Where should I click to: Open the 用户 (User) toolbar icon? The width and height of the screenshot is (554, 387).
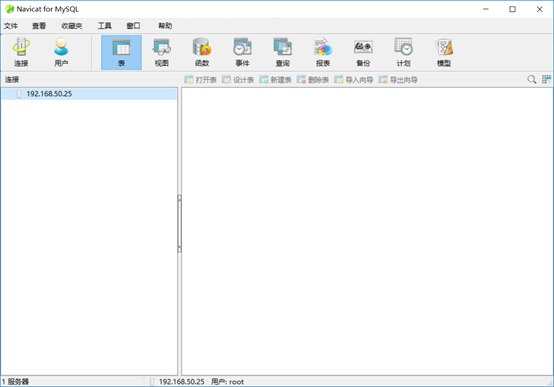tap(61, 52)
